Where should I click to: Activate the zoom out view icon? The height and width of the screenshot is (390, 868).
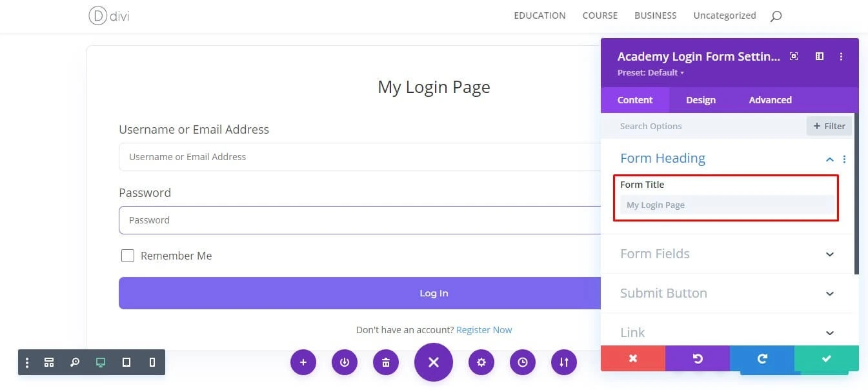point(75,363)
